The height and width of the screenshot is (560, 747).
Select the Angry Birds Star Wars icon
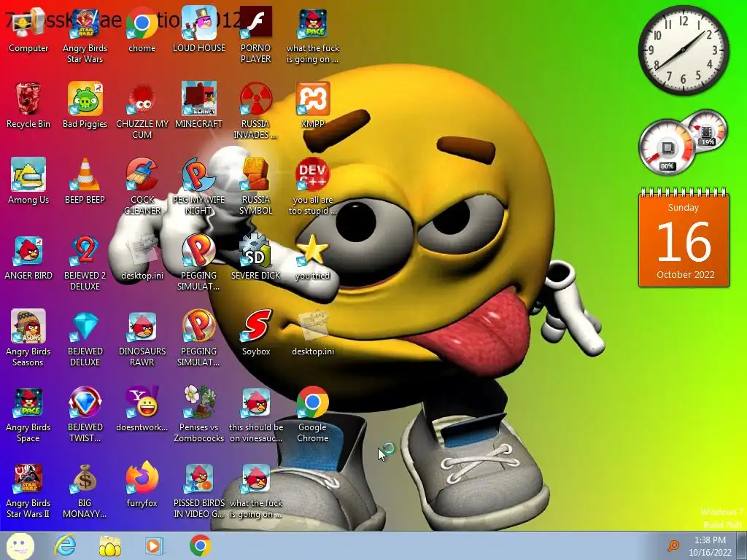click(85, 35)
